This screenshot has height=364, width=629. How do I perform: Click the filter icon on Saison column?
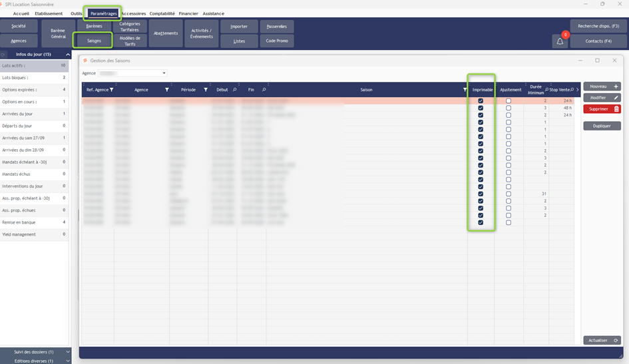[x=465, y=89]
